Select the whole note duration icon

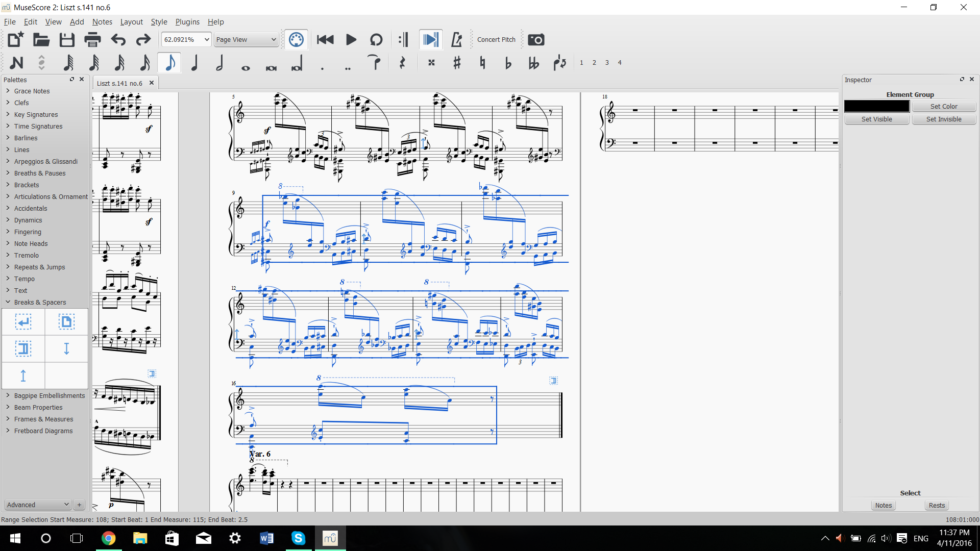point(246,63)
